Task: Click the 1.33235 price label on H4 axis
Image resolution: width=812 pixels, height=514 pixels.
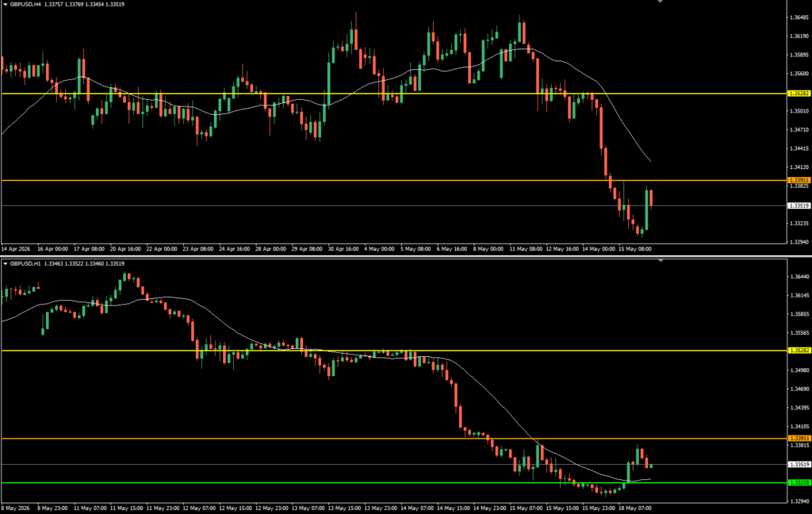Action: pos(799,224)
